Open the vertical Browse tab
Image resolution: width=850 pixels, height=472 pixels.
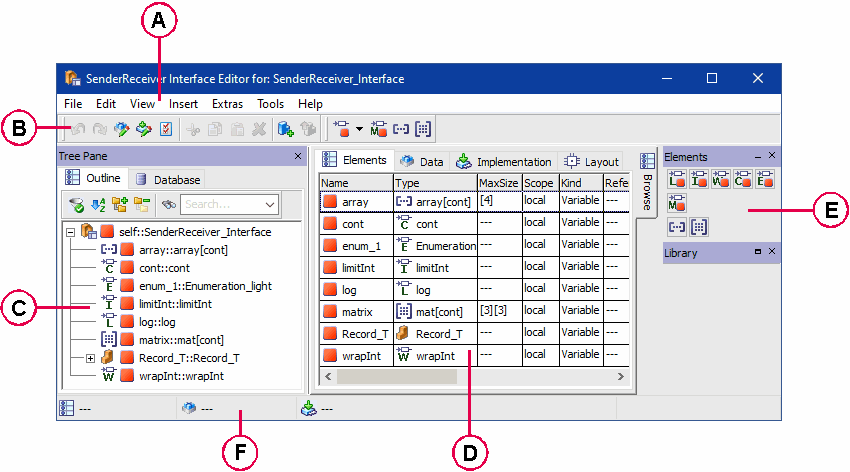tap(647, 184)
